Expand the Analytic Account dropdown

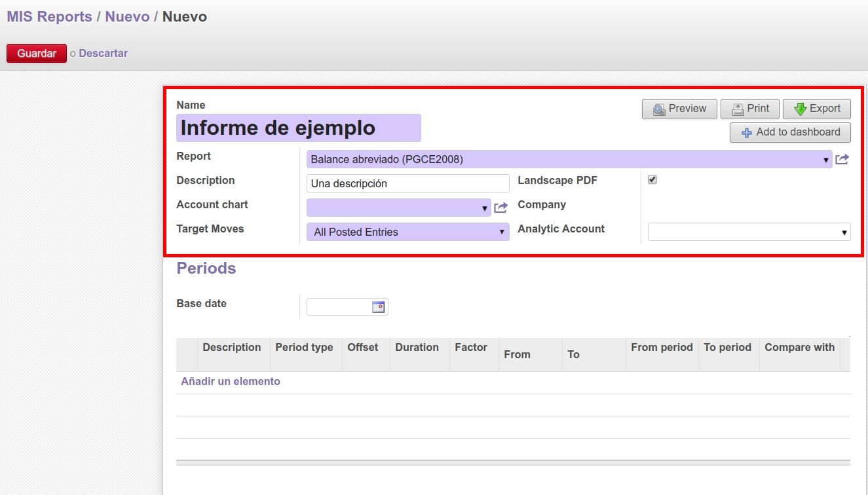point(749,232)
